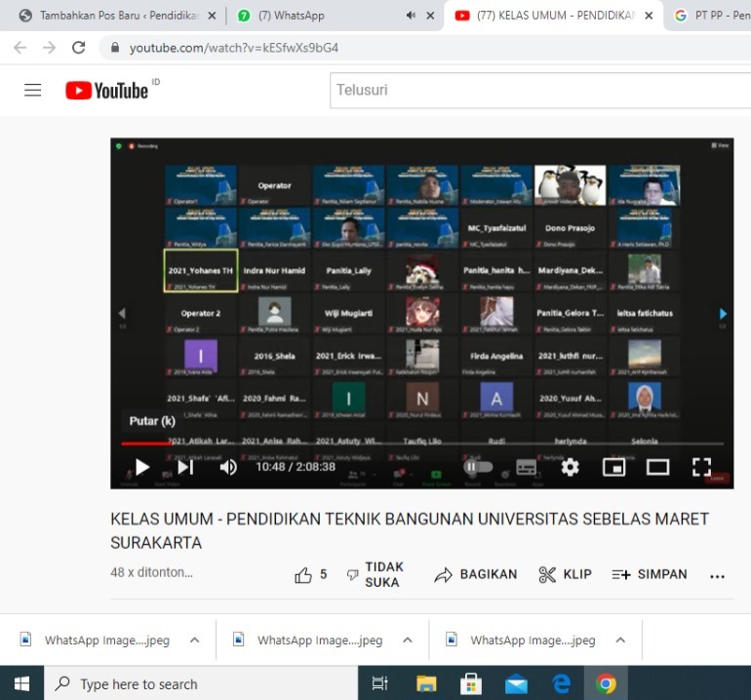Open more actions ellipsis beside SIMPAN
The height and width of the screenshot is (700, 751).
(717, 575)
